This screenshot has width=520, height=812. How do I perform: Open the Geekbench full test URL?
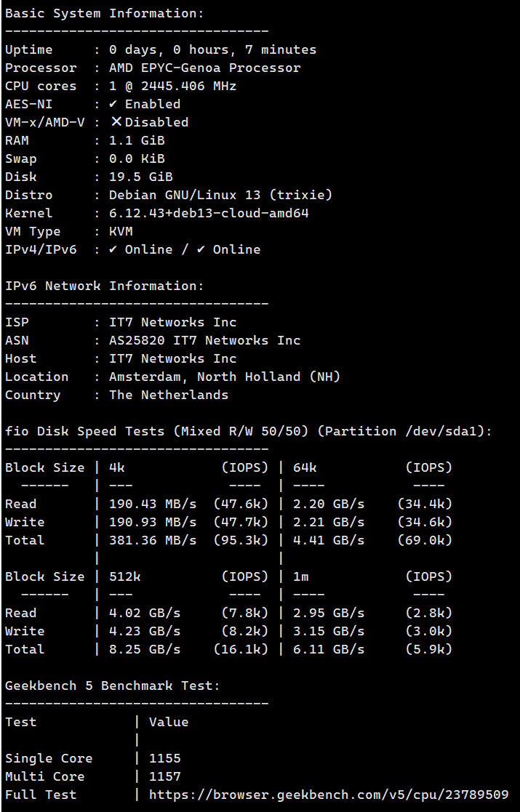click(x=329, y=795)
